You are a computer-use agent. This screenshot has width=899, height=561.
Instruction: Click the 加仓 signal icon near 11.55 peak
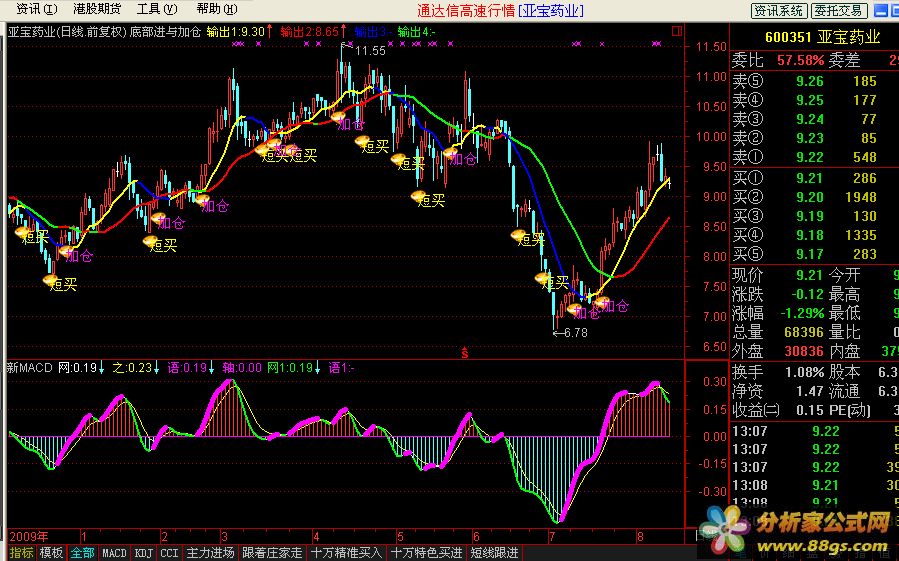click(338, 117)
